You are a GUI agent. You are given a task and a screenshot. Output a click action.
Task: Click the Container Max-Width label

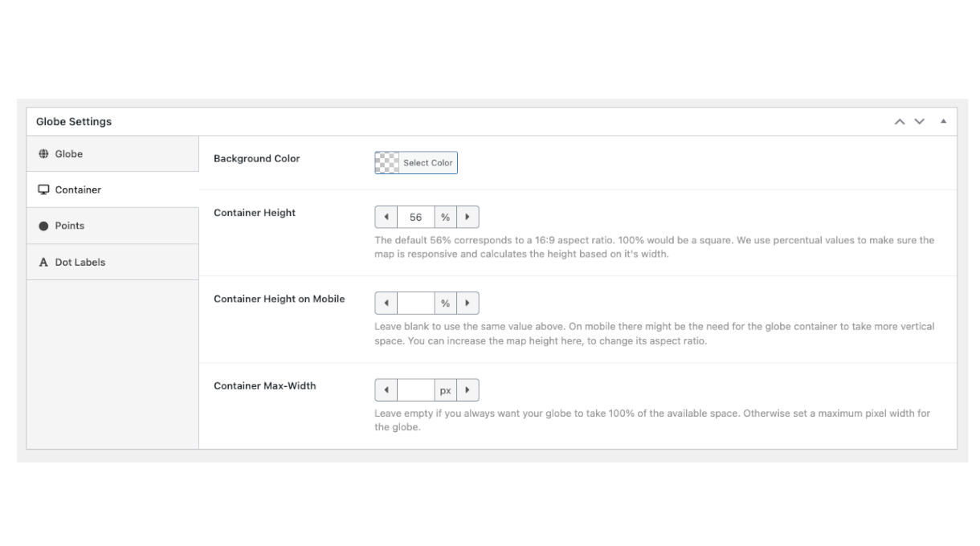point(265,385)
